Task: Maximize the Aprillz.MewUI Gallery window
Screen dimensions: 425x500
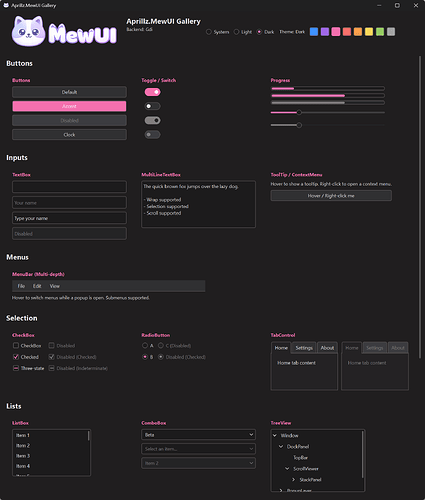Action: click(397, 5)
